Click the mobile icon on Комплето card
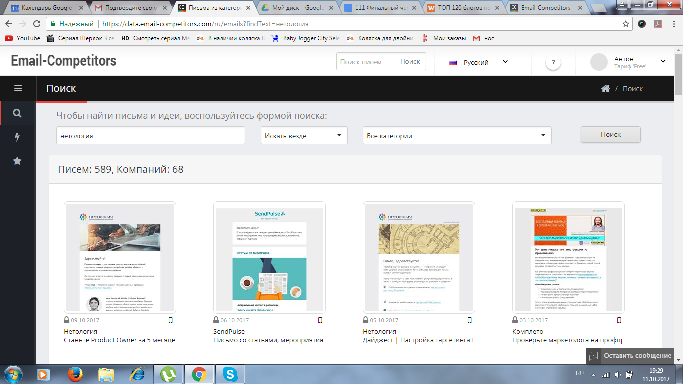Screen dimensions: 683x384 pyautogui.click(x=619, y=320)
